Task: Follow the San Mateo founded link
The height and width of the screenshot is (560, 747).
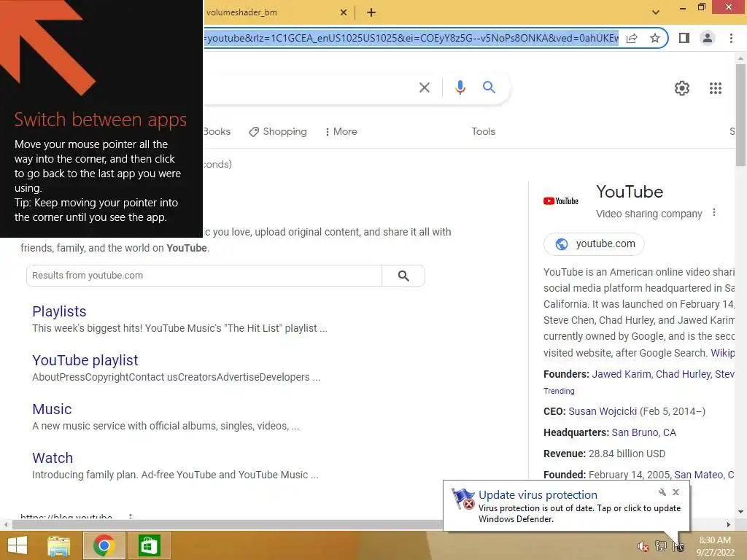Action: [x=704, y=475]
